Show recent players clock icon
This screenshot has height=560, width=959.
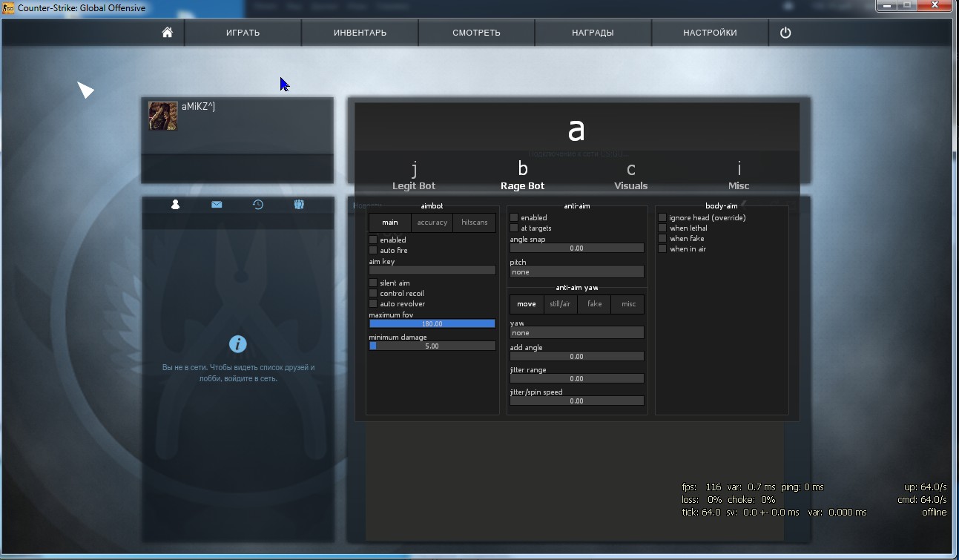pyautogui.click(x=258, y=205)
